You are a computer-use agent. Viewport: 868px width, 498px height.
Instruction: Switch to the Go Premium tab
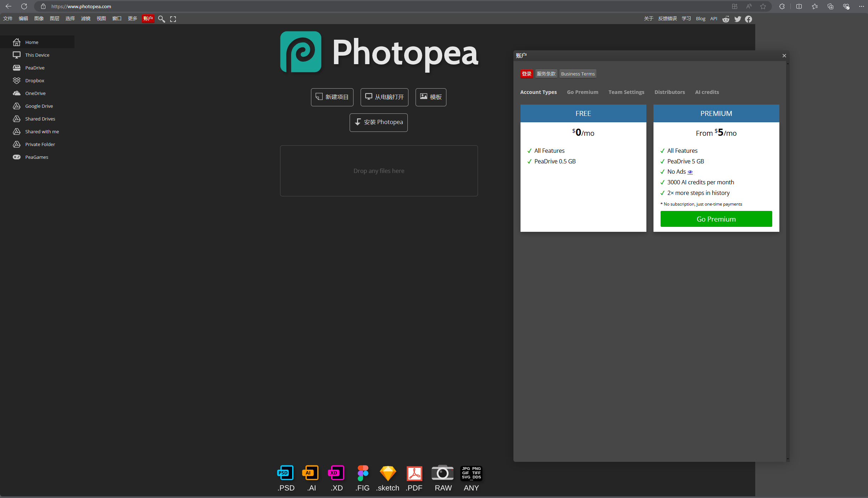coord(582,92)
